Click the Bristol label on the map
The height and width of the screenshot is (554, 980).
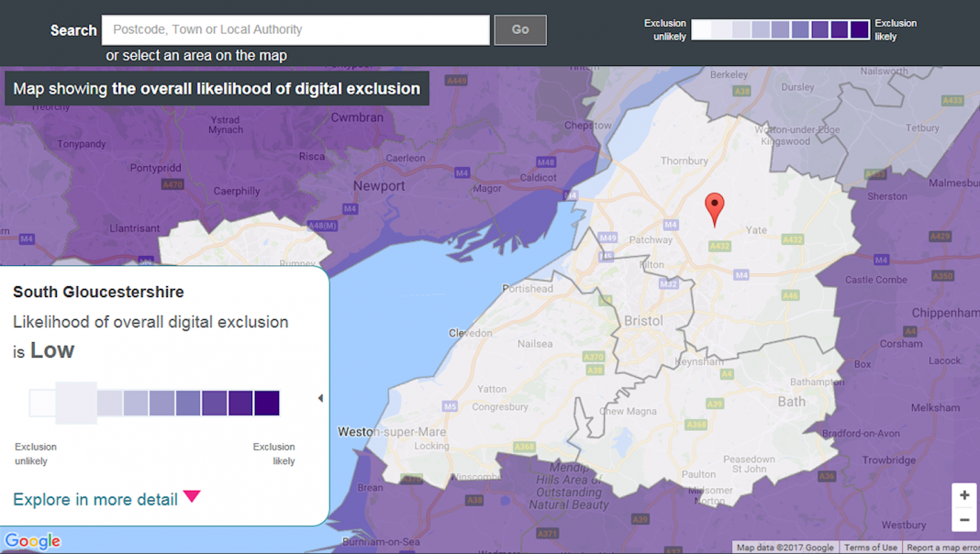(643, 321)
